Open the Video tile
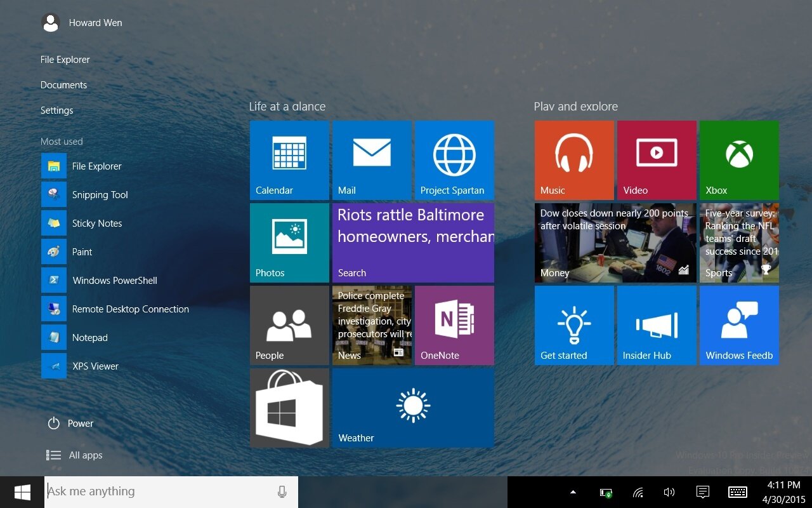This screenshot has height=508, width=812. tap(657, 160)
